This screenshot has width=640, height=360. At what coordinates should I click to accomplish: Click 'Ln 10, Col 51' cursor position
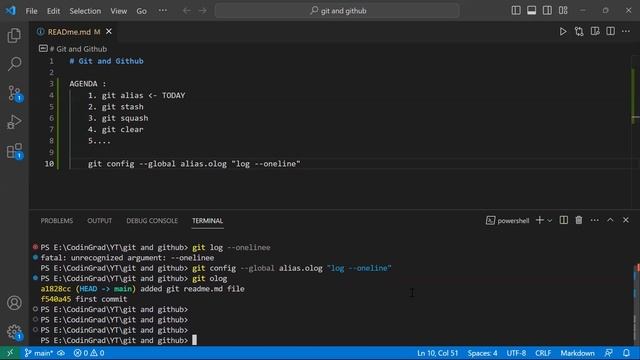[x=437, y=353]
